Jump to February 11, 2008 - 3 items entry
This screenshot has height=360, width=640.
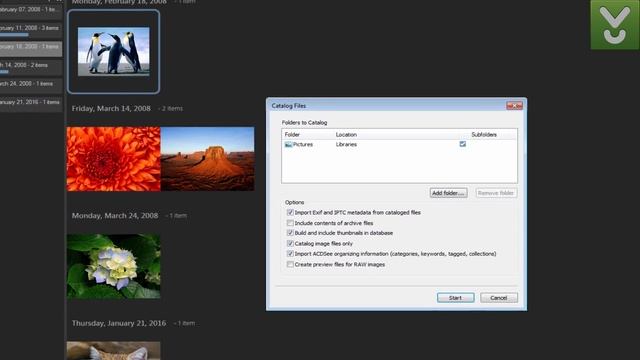pos(31,30)
